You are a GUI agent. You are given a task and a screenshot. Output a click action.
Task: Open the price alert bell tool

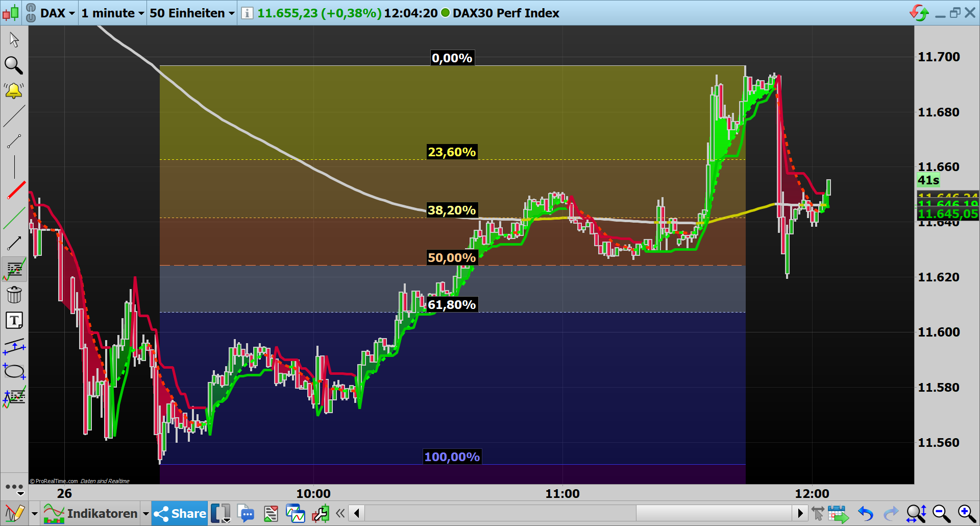(x=14, y=91)
